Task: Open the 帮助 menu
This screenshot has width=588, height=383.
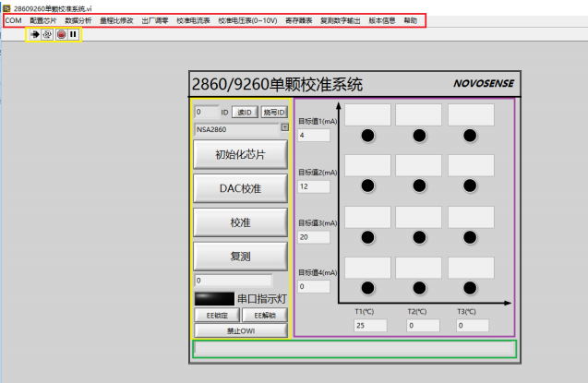Action: point(411,19)
